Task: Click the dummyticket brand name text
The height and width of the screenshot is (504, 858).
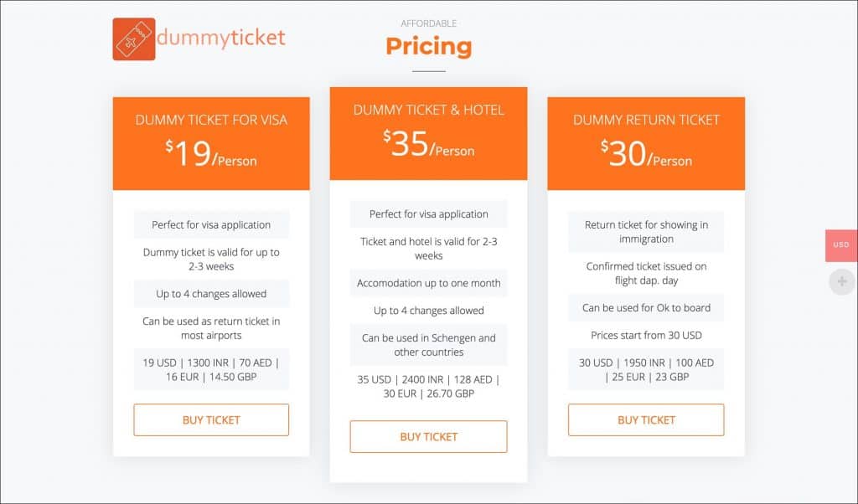Action: 221,37
